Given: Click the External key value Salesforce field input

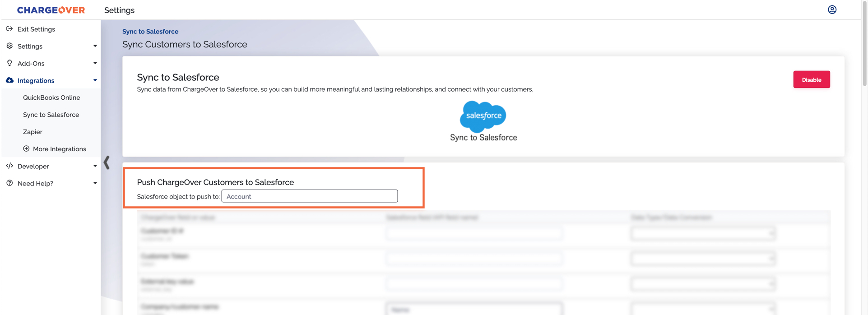Looking at the screenshot, I should [x=474, y=284].
